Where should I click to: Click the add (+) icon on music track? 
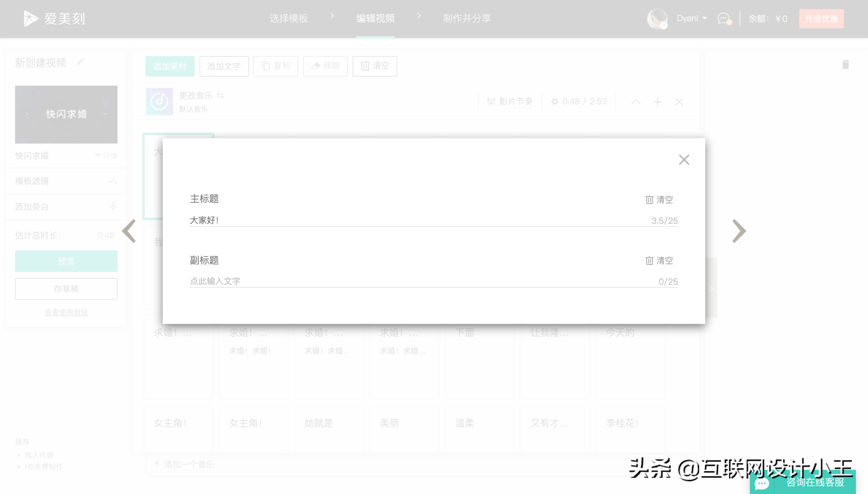tap(658, 101)
